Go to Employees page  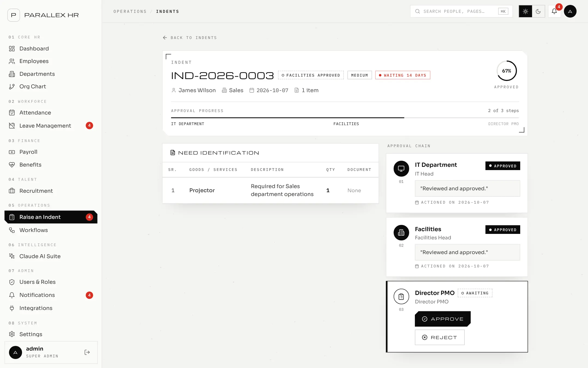pos(51,61)
